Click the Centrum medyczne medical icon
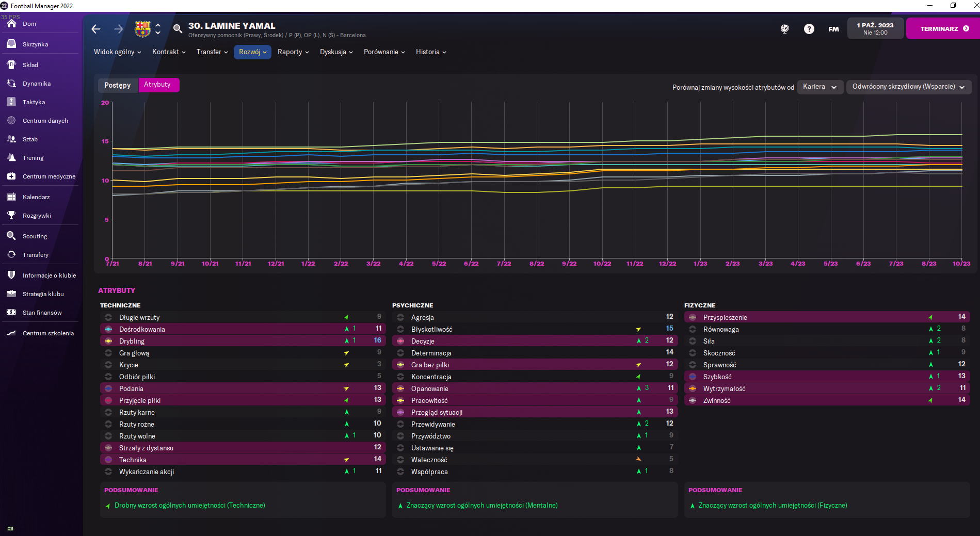Viewport: 980px width, 536px height. click(x=11, y=176)
